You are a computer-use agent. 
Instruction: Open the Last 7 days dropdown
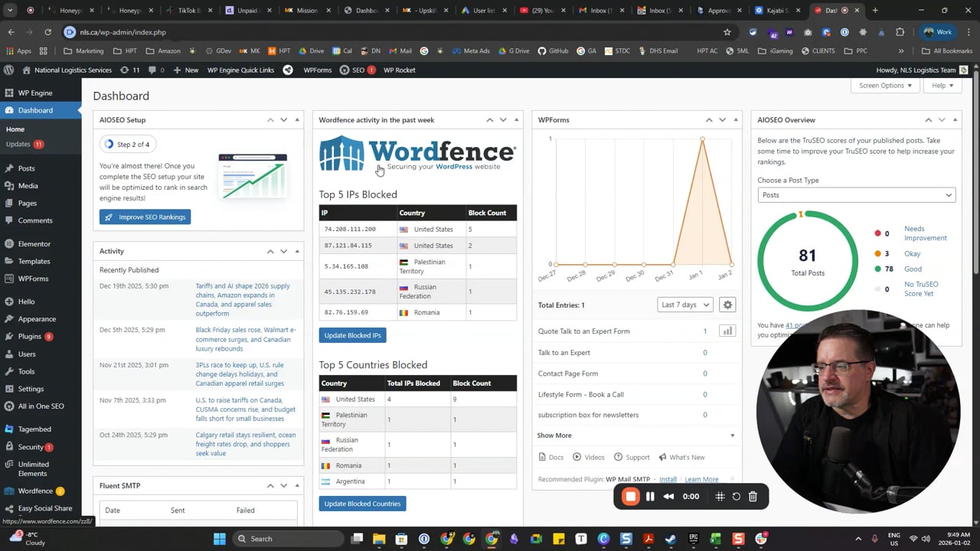coord(684,305)
